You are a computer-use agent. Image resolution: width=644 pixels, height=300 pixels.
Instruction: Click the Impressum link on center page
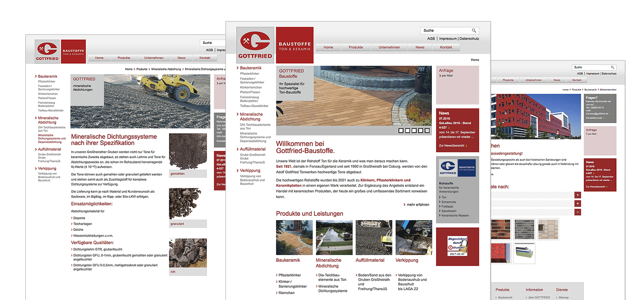pos(448,39)
